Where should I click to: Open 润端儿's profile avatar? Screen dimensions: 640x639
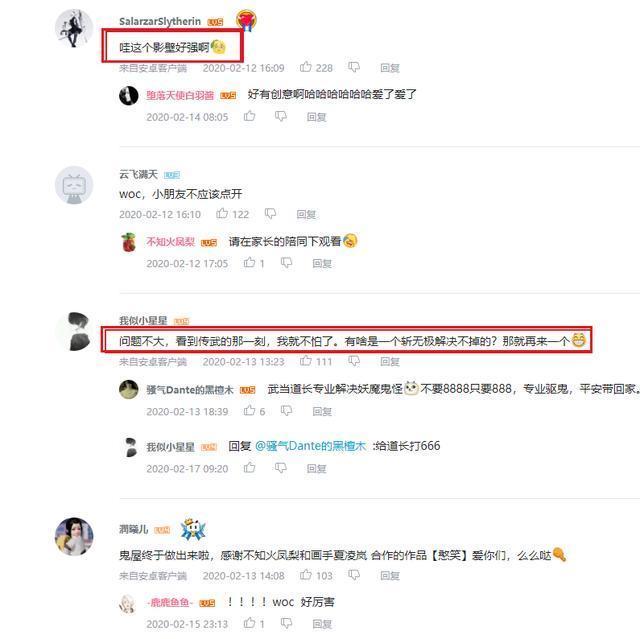pyautogui.click(x=74, y=536)
